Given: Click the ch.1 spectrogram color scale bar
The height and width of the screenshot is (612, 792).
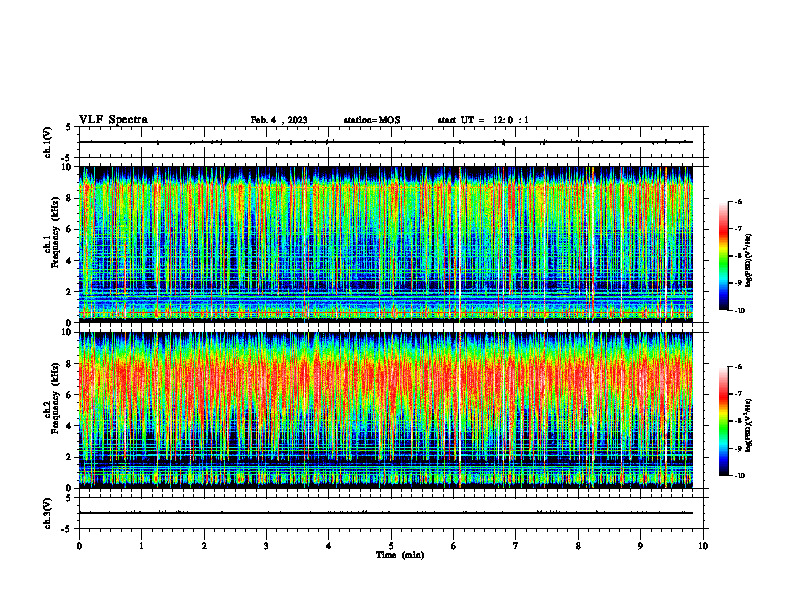Looking at the screenshot, I should pyautogui.click(x=723, y=256).
